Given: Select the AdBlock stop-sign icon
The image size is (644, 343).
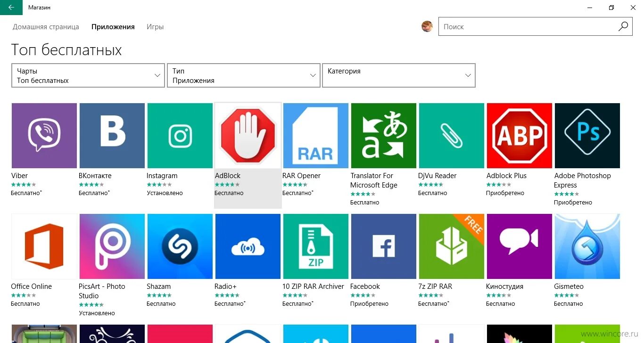Looking at the screenshot, I should tap(248, 135).
